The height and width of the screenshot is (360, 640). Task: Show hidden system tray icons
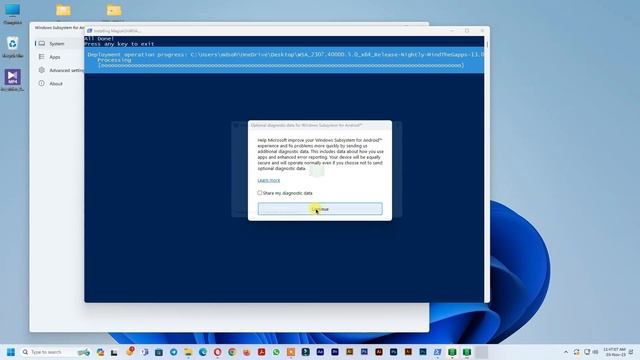[566, 352]
